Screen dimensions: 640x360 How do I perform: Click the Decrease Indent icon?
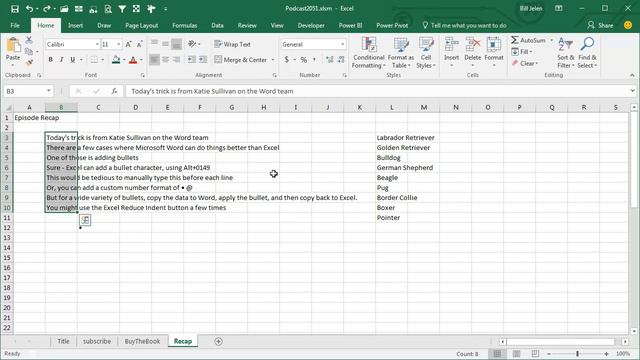click(191, 60)
